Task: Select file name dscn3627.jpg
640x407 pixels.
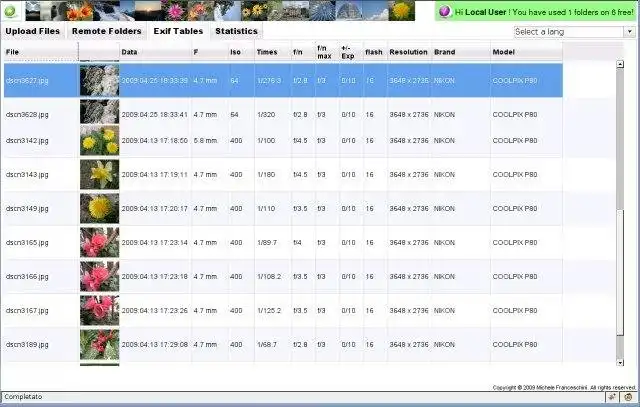Action: click(x=27, y=81)
